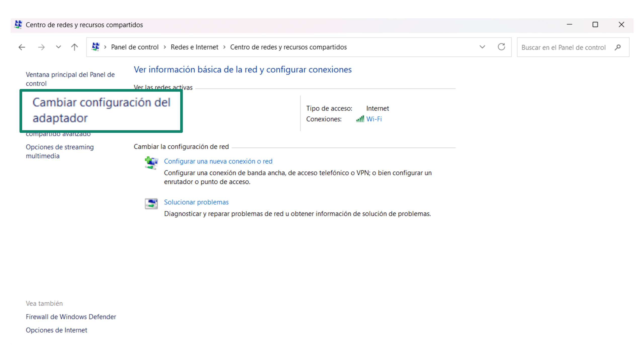The width and height of the screenshot is (644, 362).
Task: Open the recent locations dropdown chevron
Action: 58,47
